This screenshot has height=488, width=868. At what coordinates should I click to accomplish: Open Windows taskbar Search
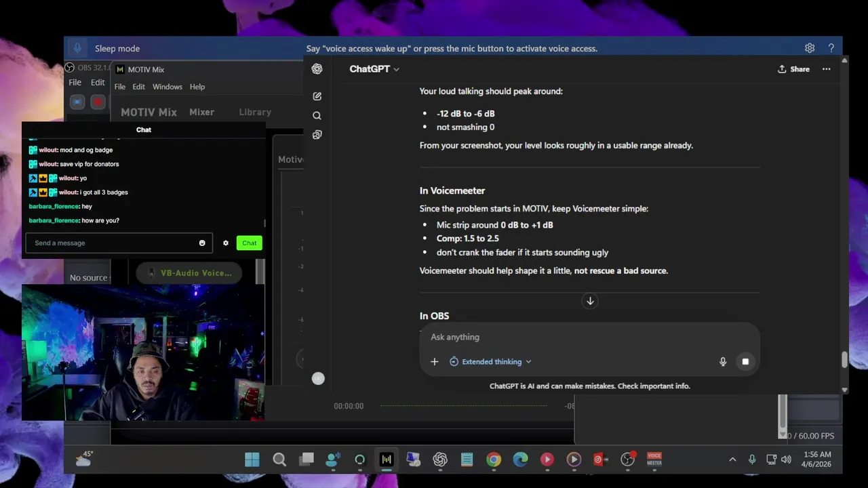coord(279,460)
